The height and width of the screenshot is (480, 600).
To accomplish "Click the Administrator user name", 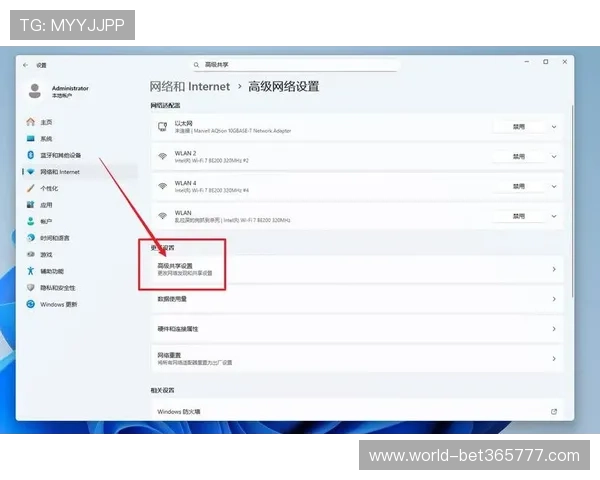I will pos(70,88).
